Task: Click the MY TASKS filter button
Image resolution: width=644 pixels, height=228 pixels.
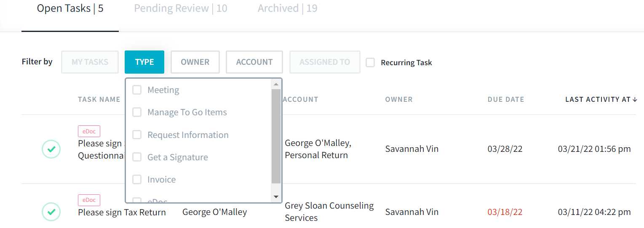Action: (90, 62)
